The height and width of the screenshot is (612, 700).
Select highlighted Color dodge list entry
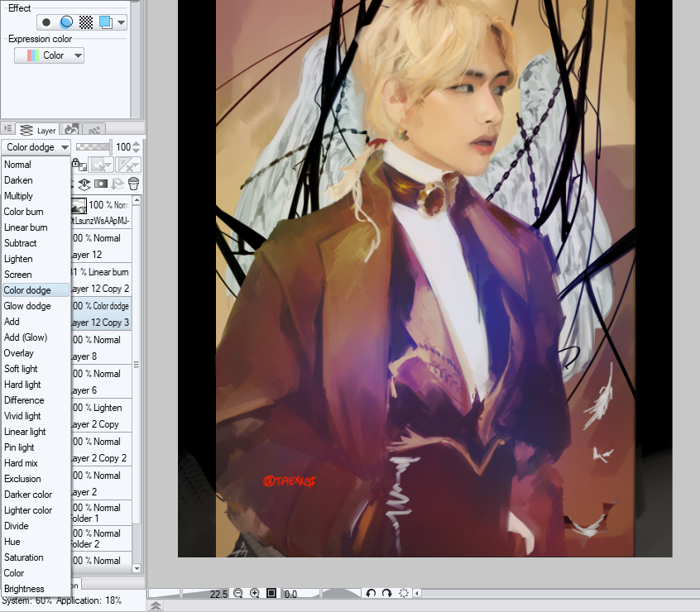pos(36,290)
